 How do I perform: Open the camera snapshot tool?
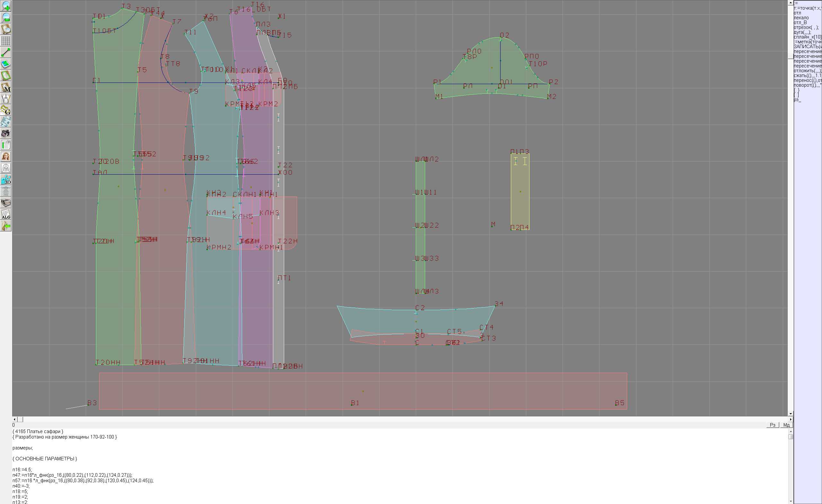pos(6,134)
